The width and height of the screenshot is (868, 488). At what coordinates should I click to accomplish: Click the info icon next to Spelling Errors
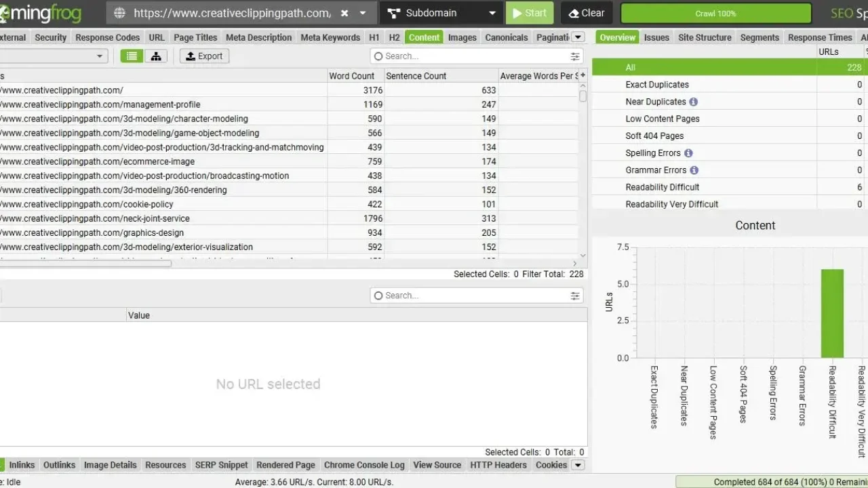[x=687, y=152]
